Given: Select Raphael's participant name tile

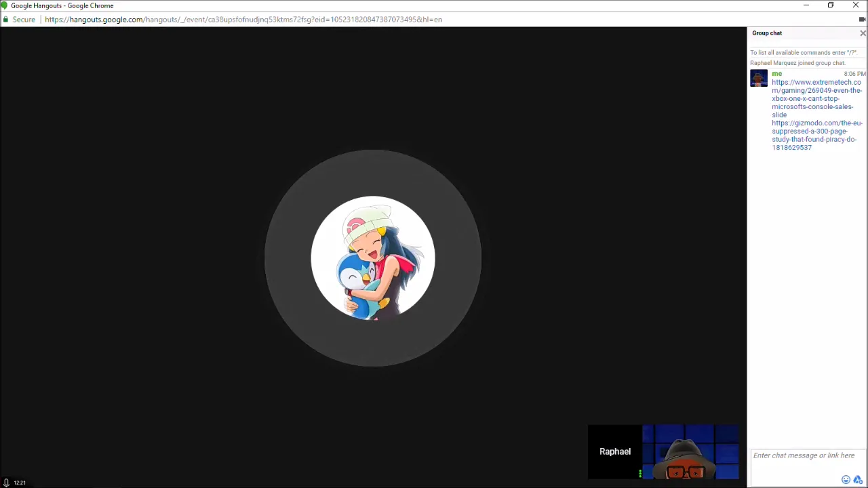Looking at the screenshot, I should tap(614, 451).
